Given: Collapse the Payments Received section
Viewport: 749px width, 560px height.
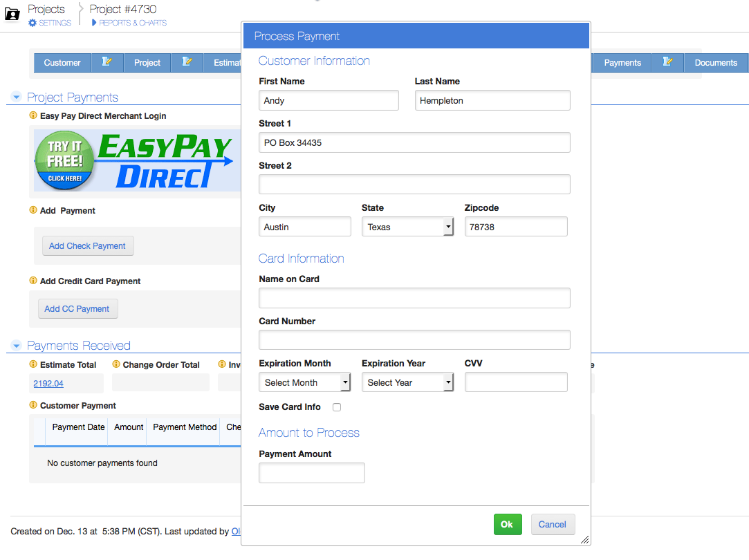Looking at the screenshot, I should [x=16, y=345].
